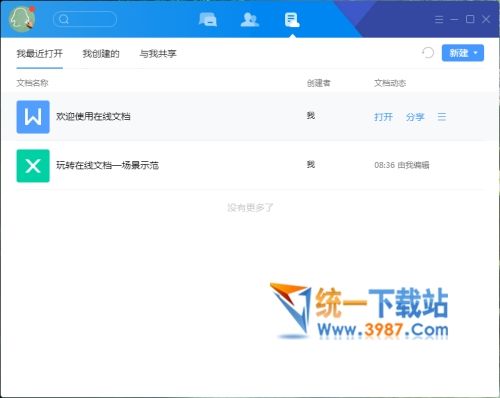Click the search box in header
500x398 pixels.
85,19
